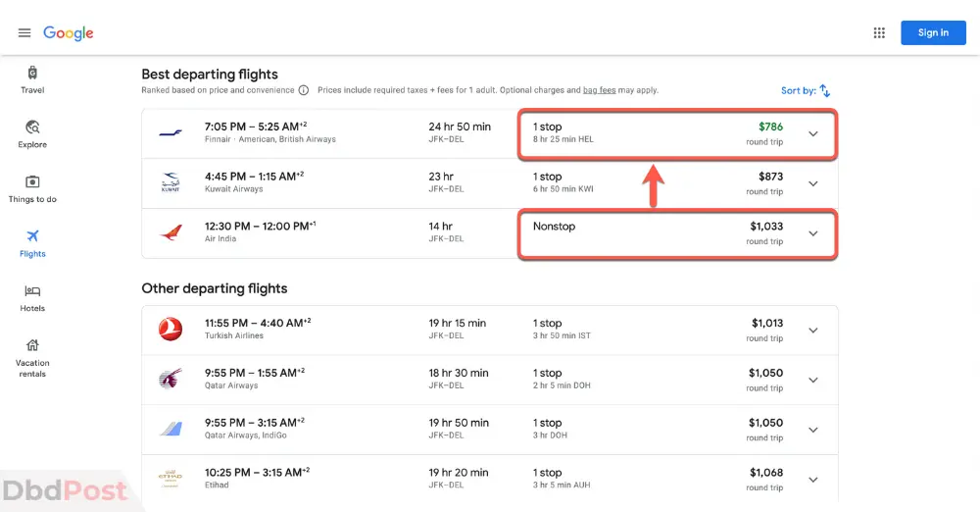Expand the $1,013 Turkish Airlines flight
This screenshot has width=980, height=512.
pyautogui.click(x=813, y=331)
